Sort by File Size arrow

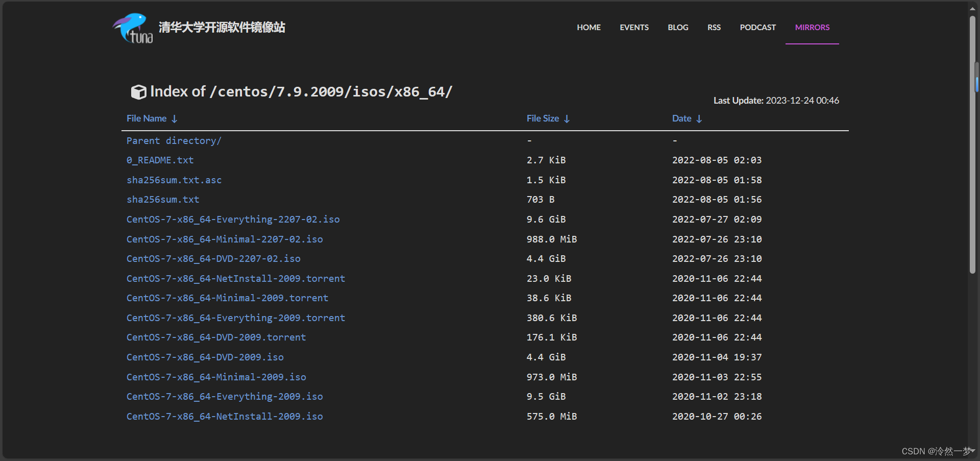(x=567, y=119)
